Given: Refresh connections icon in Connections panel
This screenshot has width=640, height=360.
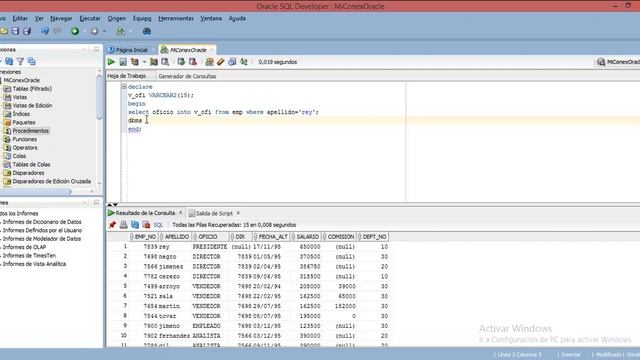Looking at the screenshot, I should (9, 62).
